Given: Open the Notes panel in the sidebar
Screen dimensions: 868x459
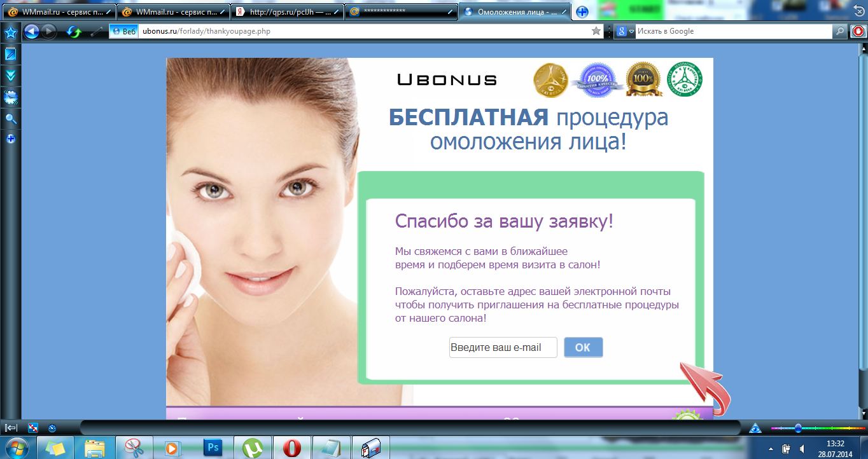Looking at the screenshot, I should pyautogui.click(x=11, y=55).
